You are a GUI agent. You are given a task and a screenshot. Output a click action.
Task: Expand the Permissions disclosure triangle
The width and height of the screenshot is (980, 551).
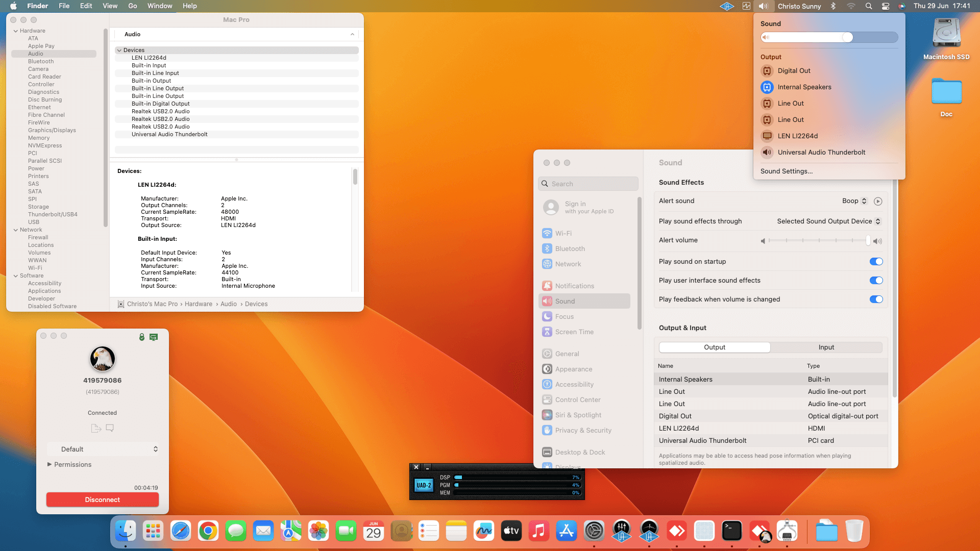50,464
